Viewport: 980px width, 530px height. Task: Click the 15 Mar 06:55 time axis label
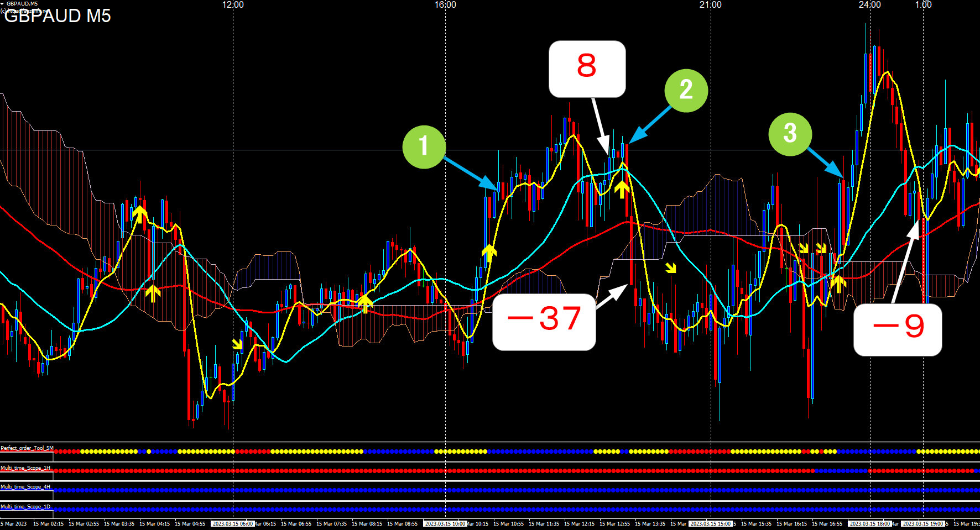(296, 523)
